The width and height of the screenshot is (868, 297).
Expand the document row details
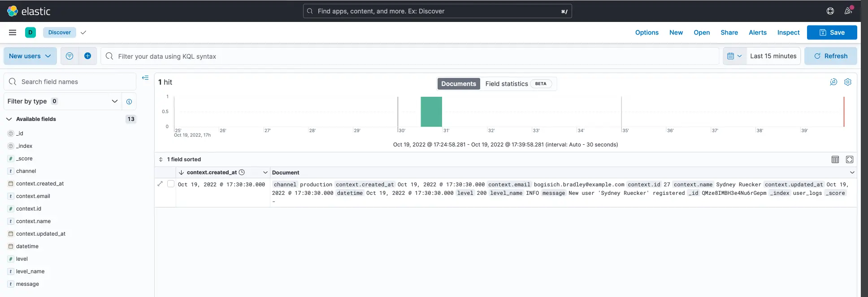click(160, 184)
